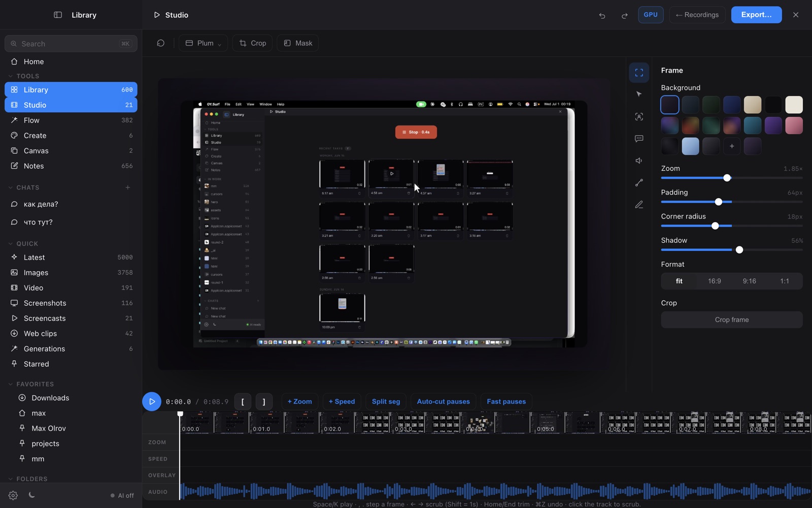Image resolution: width=812 pixels, height=508 pixels.
Task: Open Create in the sidebar
Action: (x=71, y=136)
